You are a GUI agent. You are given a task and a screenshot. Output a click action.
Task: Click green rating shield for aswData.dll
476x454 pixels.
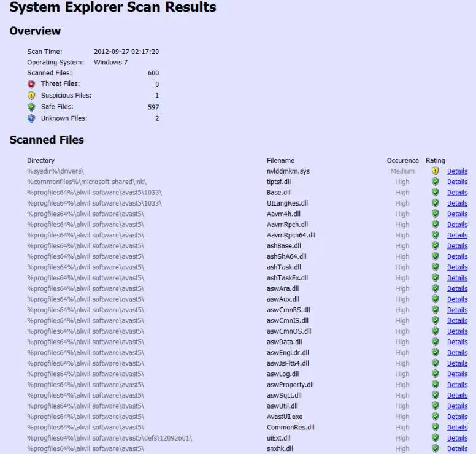click(x=435, y=342)
